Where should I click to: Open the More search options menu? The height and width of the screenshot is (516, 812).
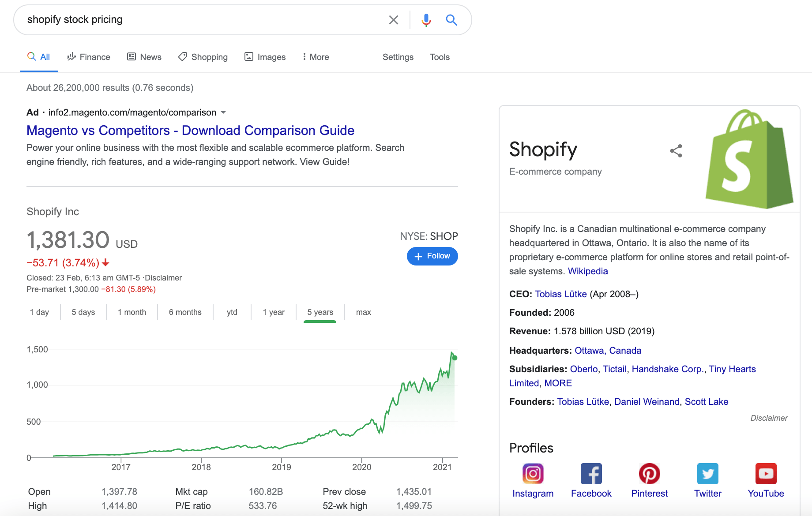click(x=316, y=57)
